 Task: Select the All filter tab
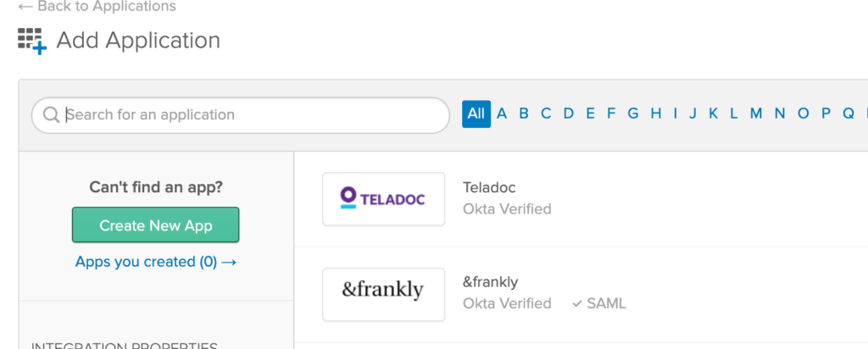[x=476, y=114]
